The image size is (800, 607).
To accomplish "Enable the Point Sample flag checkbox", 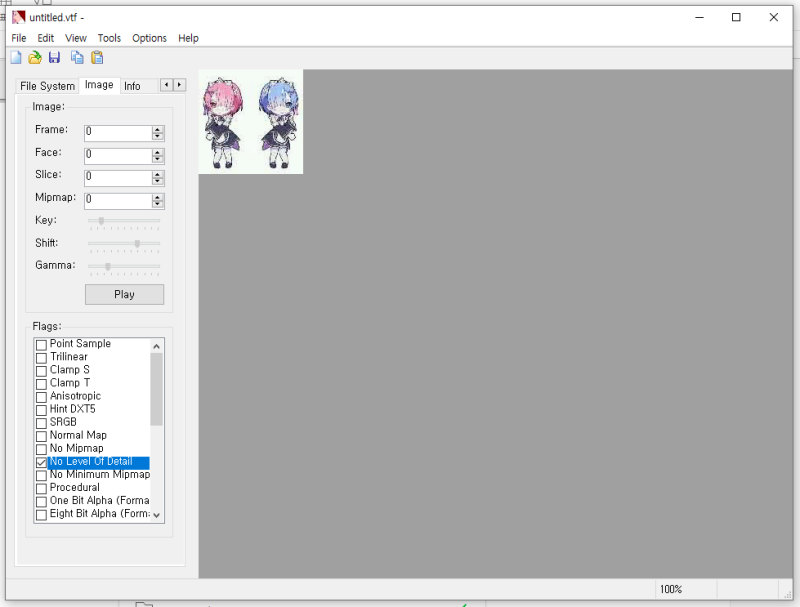I will (41, 344).
